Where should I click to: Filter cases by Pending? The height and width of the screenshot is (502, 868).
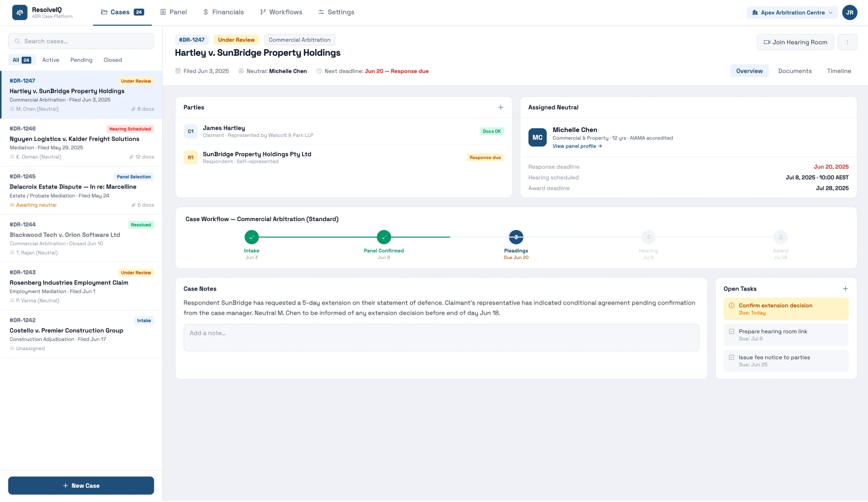tap(81, 60)
